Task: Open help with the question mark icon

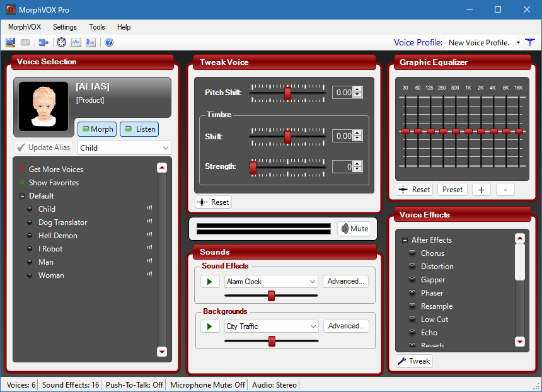Action: tap(109, 42)
